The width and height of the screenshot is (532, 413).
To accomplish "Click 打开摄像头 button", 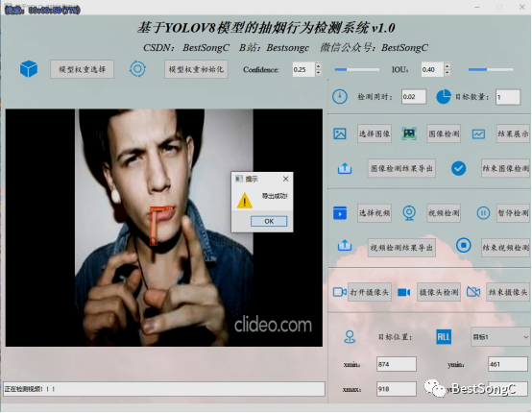I will pyautogui.click(x=370, y=292).
